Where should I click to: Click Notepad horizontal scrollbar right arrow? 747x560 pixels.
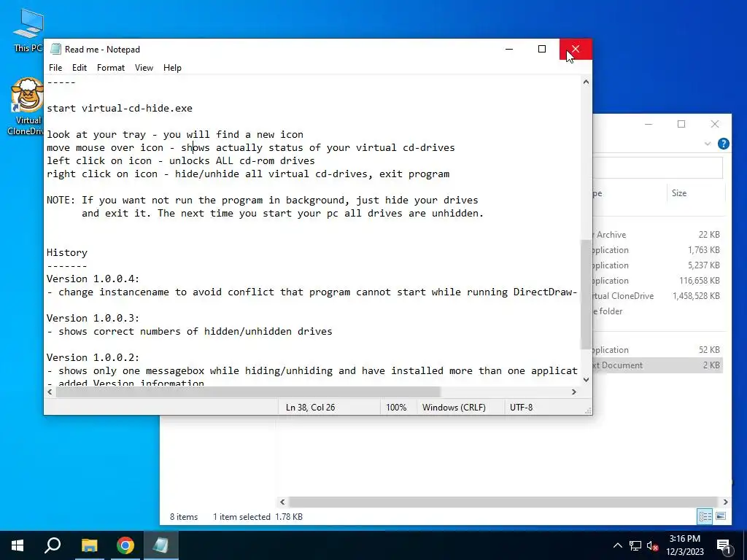click(573, 392)
